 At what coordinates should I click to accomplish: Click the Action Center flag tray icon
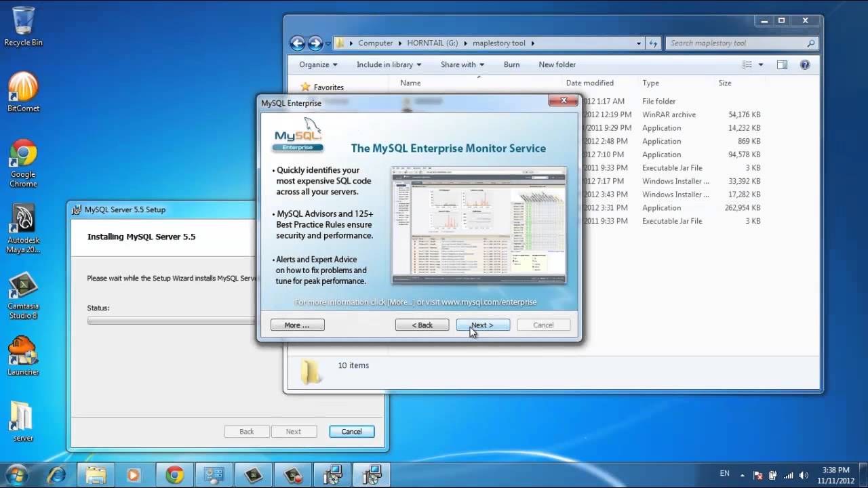tap(758, 475)
